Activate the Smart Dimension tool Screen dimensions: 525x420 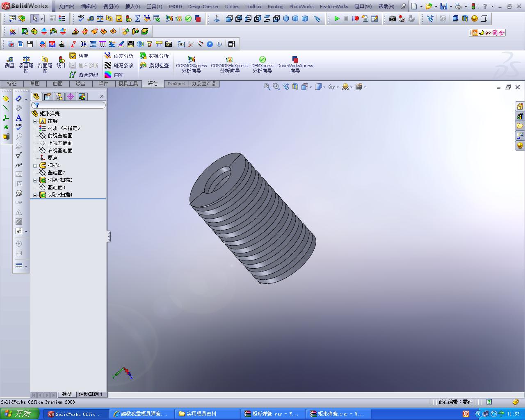19,99
